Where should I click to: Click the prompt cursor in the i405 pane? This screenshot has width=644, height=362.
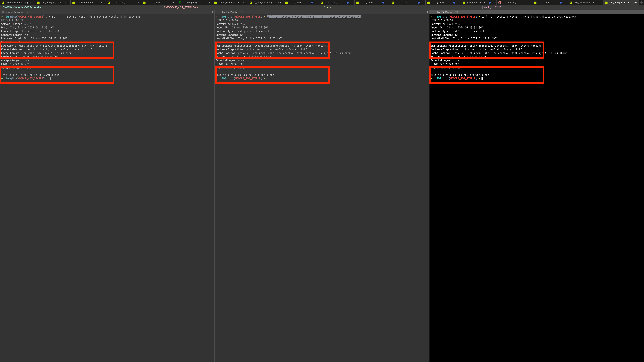(x=267, y=78)
